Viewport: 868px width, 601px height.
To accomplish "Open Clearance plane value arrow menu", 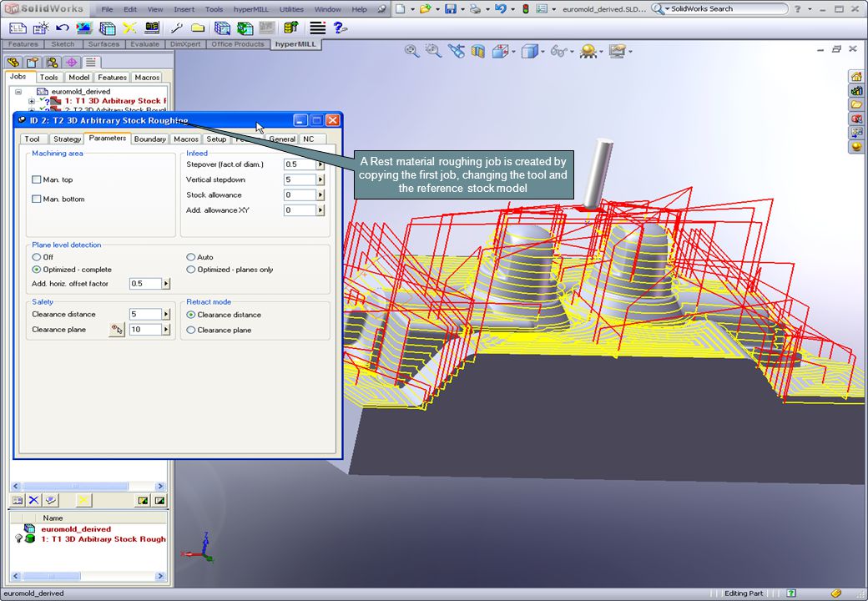I will point(165,330).
